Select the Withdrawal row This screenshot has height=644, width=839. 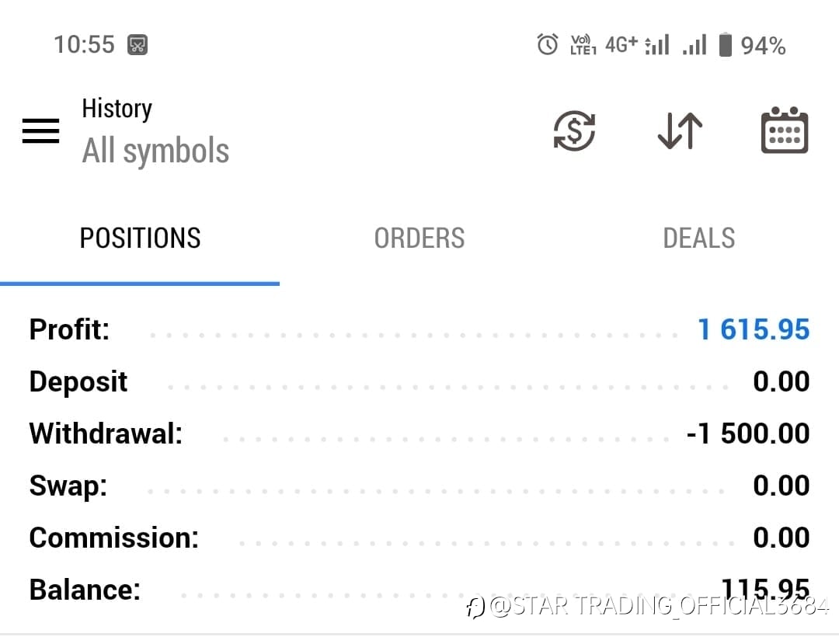pyautogui.click(x=419, y=433)
